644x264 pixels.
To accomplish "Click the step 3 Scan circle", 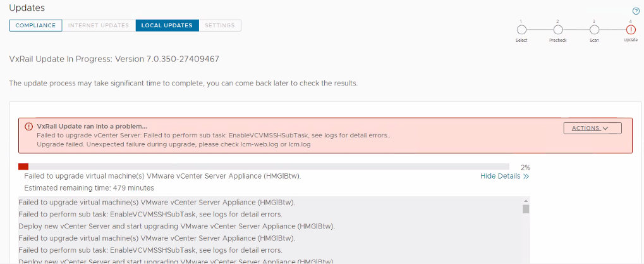I will (593, 29).
